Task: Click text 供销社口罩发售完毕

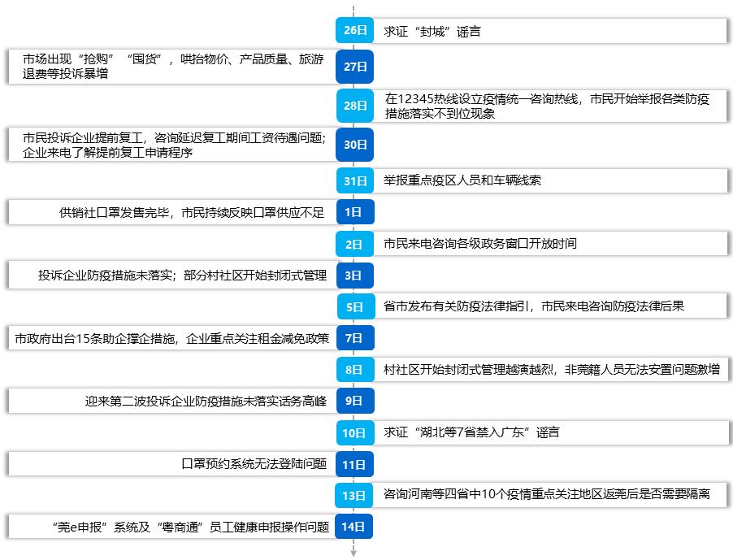Action: tap(192, 213)
